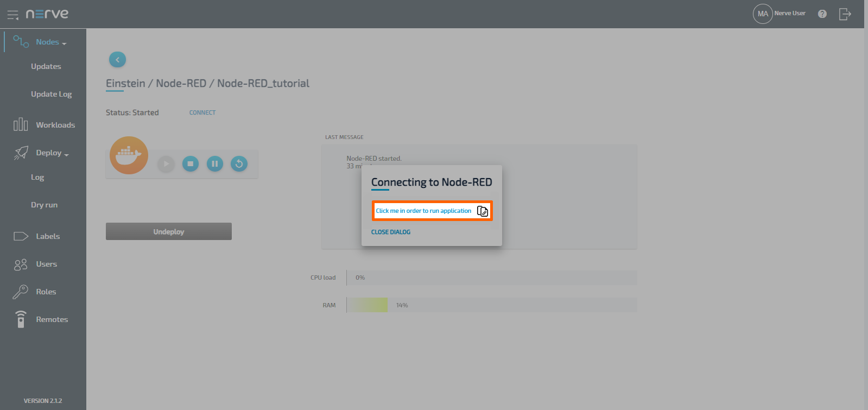868x410 pixels.
Task: Go back using the blue arrow button
Action: [117, 60]
